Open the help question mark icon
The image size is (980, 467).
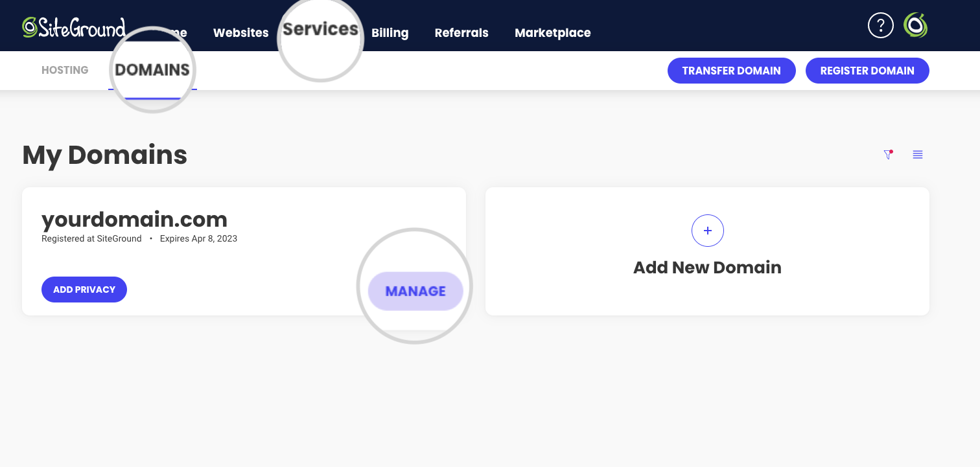pos(880,26)
